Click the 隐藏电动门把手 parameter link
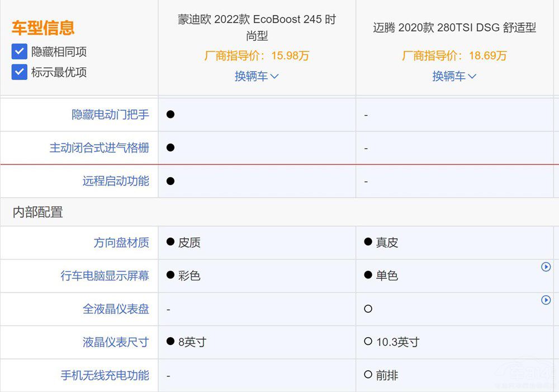The width and height of the screenshot is (559, 392). [x=110, y=115]
